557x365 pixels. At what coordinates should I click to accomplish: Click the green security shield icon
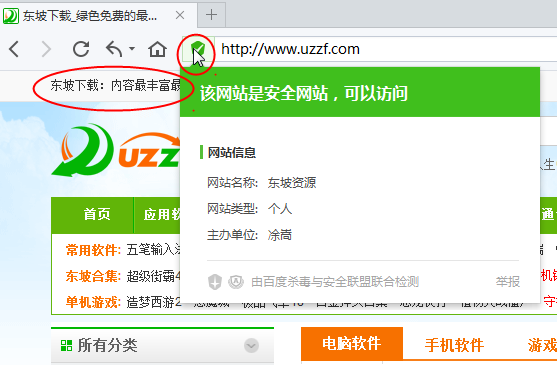198,48
